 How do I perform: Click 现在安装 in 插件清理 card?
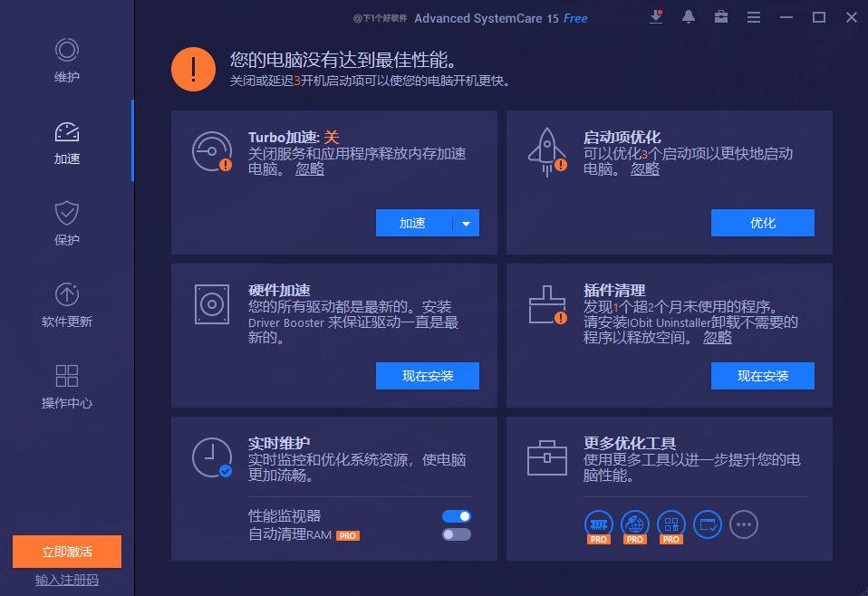[x=762, y=376]
